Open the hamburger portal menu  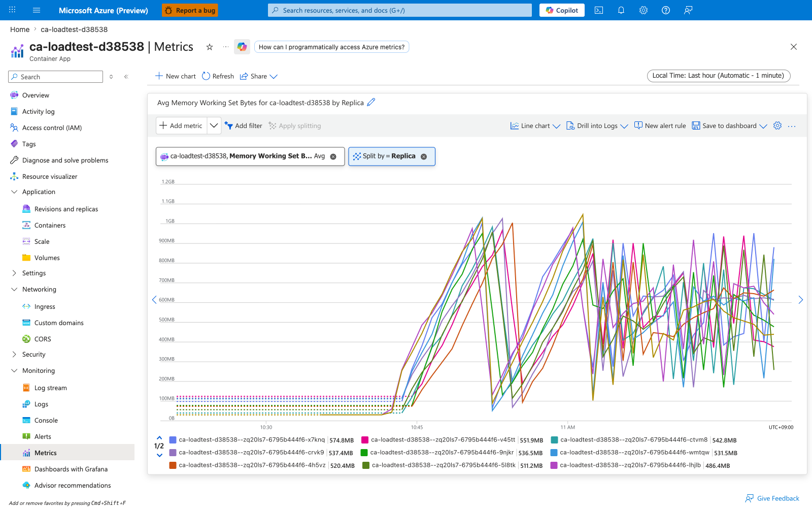point(37,10)
